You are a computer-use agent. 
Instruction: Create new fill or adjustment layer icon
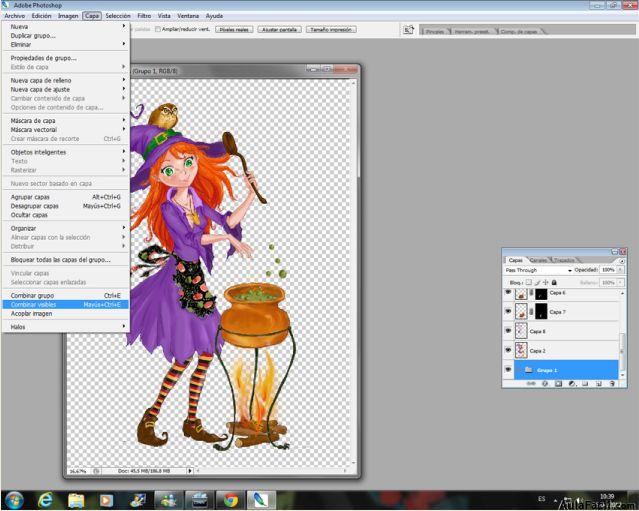pyautogui.click(x=571, y=383)
